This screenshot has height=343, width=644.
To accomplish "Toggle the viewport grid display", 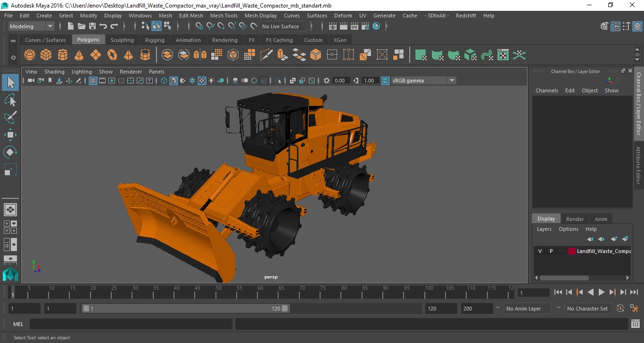I will tap(93, 81).
